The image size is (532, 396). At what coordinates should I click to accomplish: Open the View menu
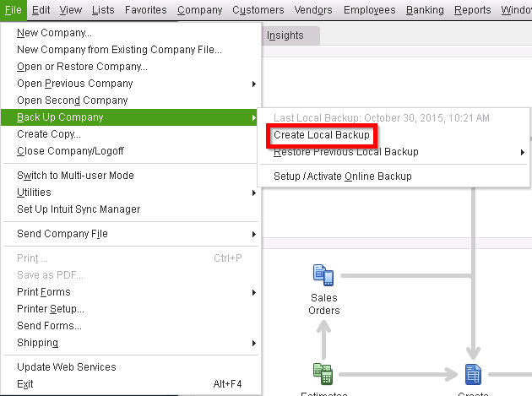pyautogui.click(x=71, y=10)
